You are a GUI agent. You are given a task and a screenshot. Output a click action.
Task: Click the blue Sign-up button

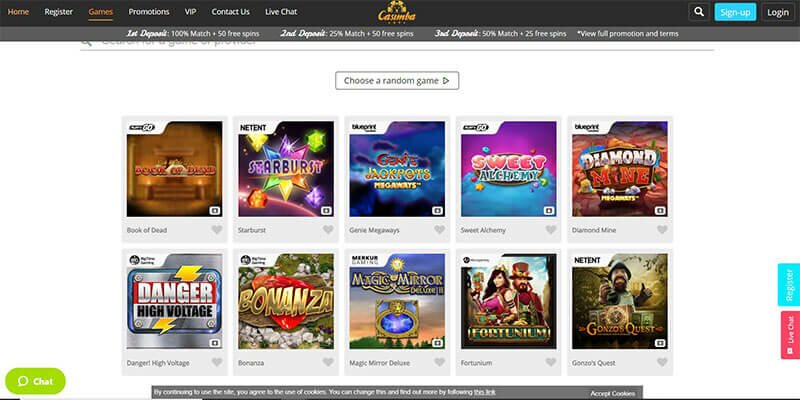coord(735,12)
